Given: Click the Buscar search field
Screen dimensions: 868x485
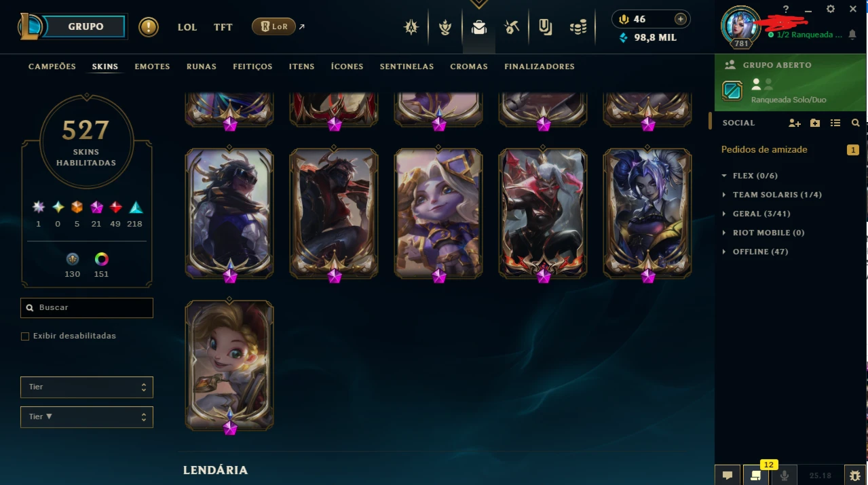Looking at the screenshot, I should click(x=87, y=308).
